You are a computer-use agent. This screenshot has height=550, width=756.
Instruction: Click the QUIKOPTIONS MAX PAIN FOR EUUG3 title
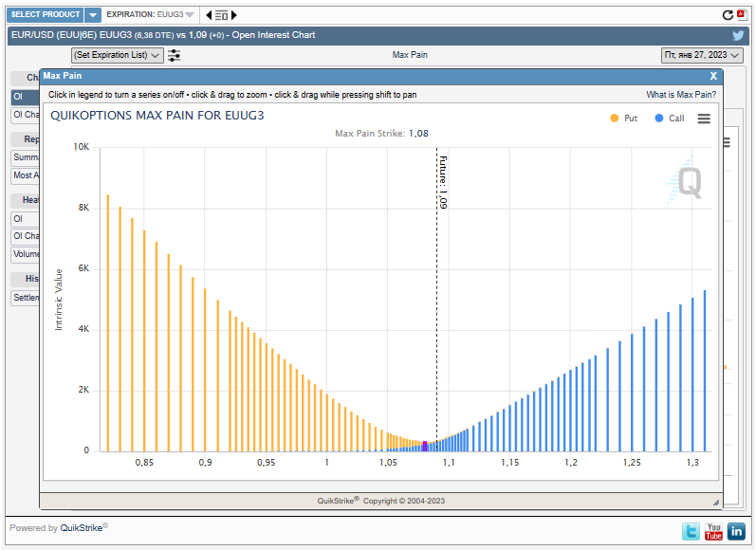(157, 116)
